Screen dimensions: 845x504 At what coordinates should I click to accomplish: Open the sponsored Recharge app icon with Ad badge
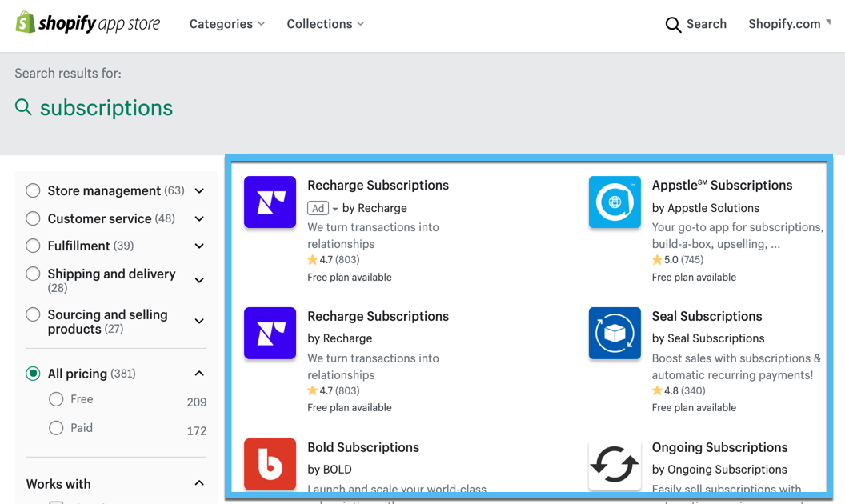coord(270,202)
